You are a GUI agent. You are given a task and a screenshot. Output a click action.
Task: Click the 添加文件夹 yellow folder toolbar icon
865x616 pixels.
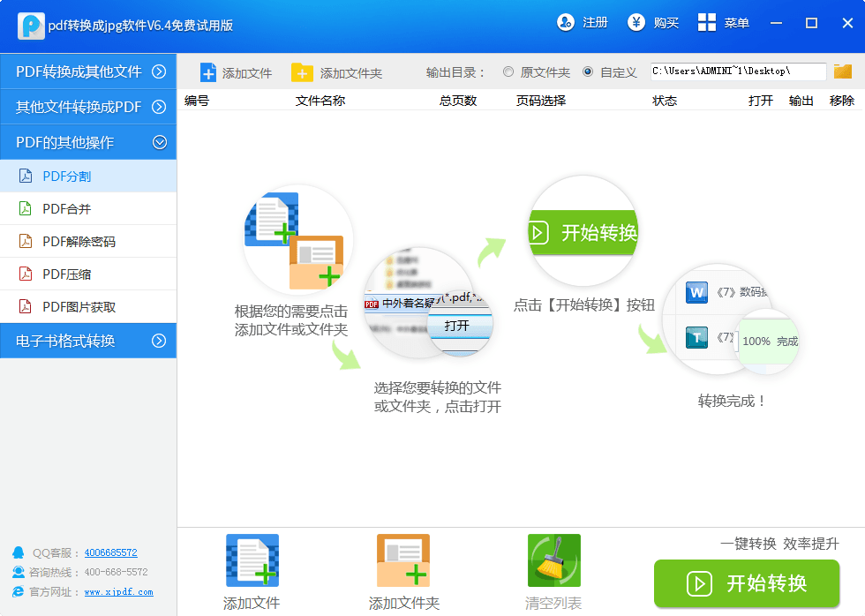(x=302, y=72)
